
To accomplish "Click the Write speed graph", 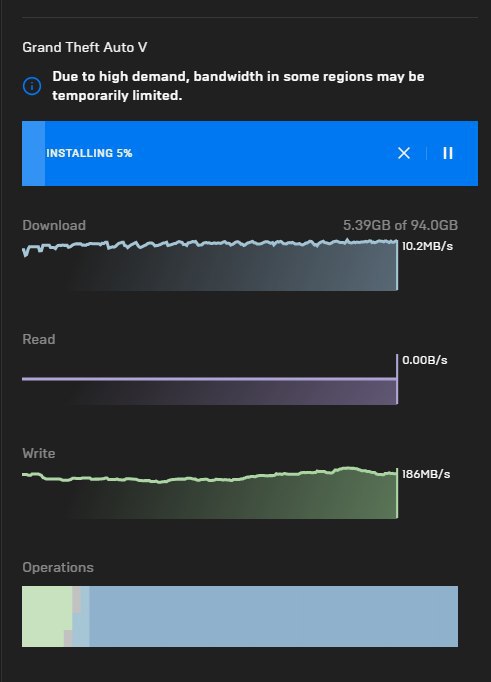I will [210, 493].
